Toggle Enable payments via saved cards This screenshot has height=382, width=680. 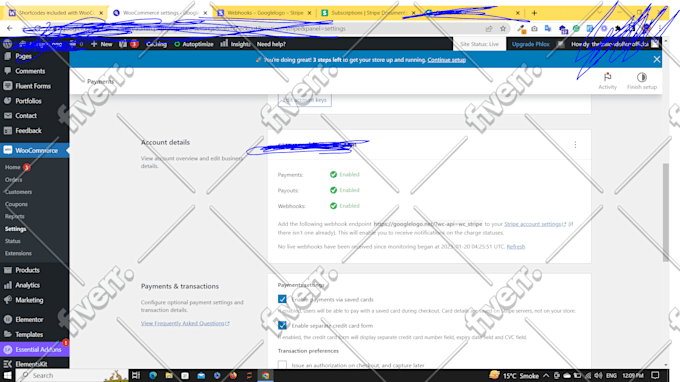click(282, 299)
